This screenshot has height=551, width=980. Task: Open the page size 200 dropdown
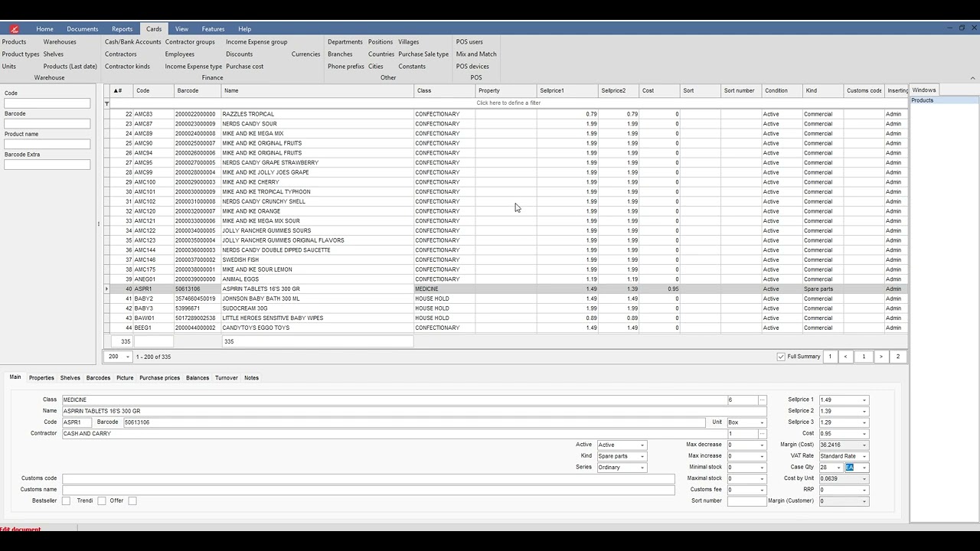[127, 357]
